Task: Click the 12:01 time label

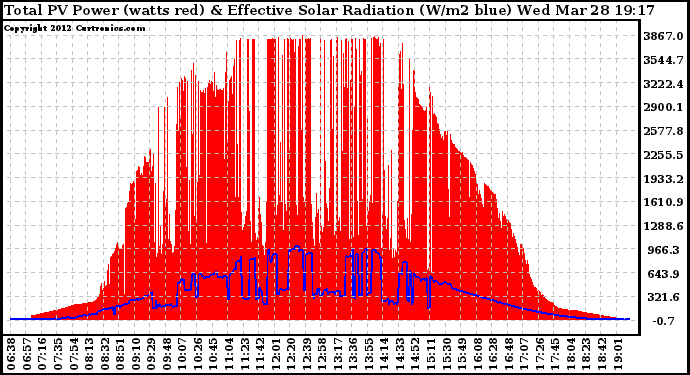Action: (276, 353)
